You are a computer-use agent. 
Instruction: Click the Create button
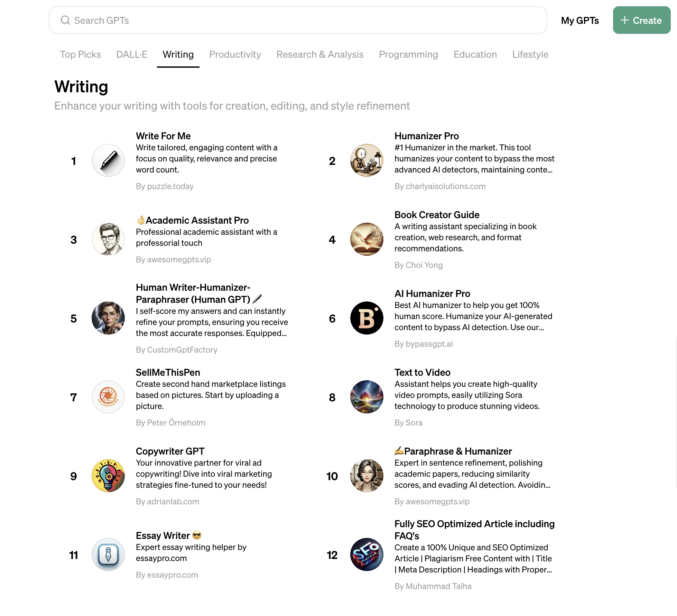[x=641, y=20]
